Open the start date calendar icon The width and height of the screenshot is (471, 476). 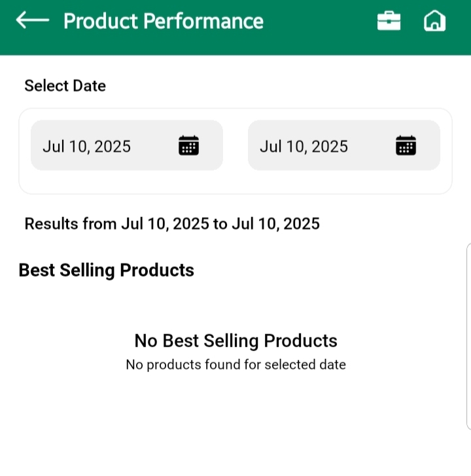tap(189, 145)
